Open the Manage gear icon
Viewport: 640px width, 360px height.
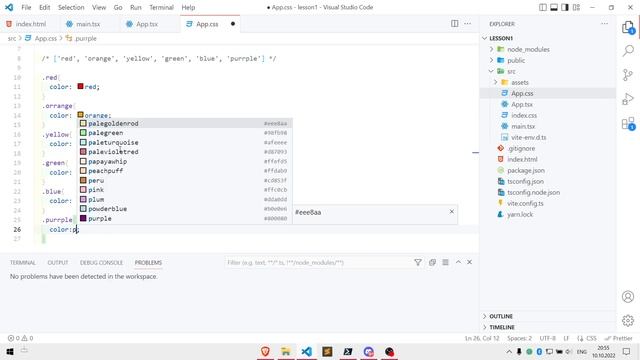[x=628, y=321]
